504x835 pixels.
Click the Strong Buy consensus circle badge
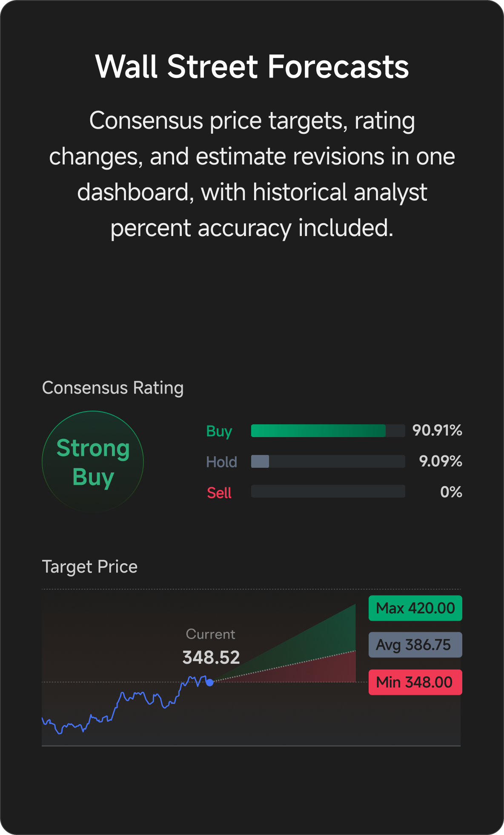(93, 462)
